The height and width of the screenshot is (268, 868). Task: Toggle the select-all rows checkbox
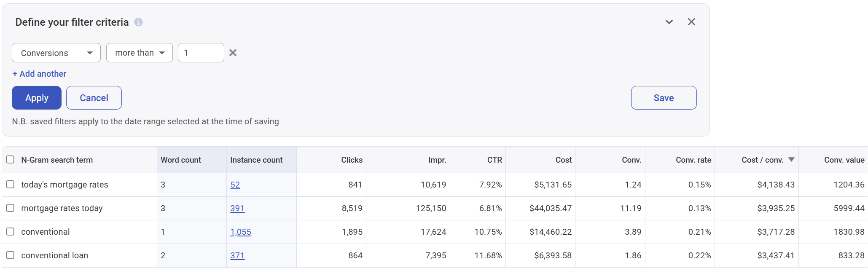pyautogui.click(x=11, y=160)
